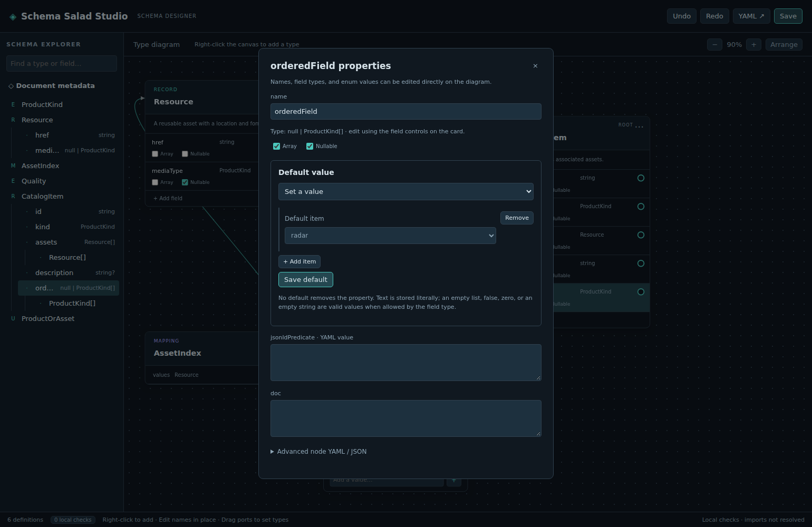Click the E icon beside ProductKind in explorer

point(13,105)
